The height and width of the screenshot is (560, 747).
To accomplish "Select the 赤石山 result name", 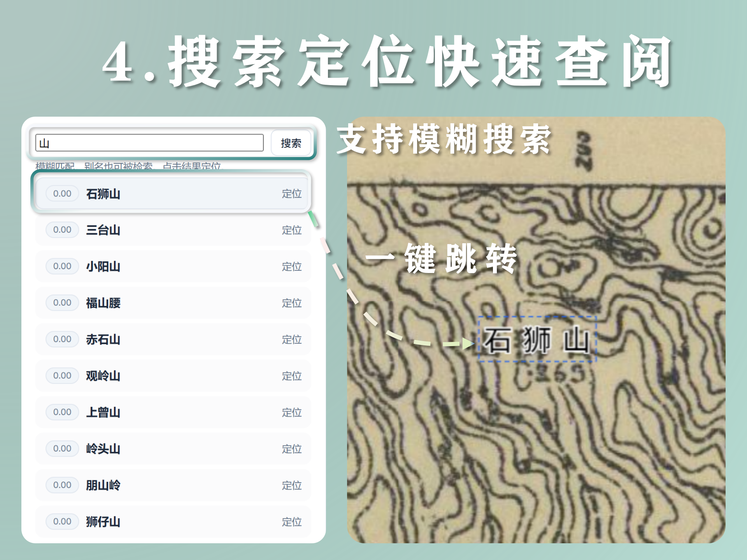I will coord(103,339).
